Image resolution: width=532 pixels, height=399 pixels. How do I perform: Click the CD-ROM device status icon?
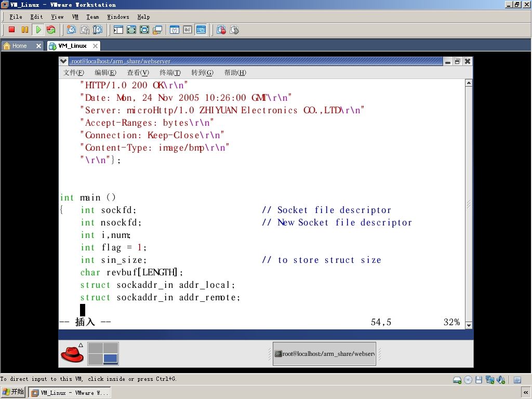click(x=468, y=380)
